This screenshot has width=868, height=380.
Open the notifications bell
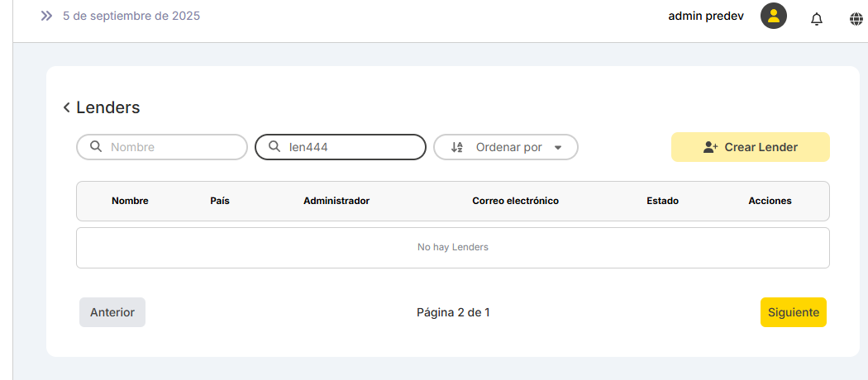(816, 18)
